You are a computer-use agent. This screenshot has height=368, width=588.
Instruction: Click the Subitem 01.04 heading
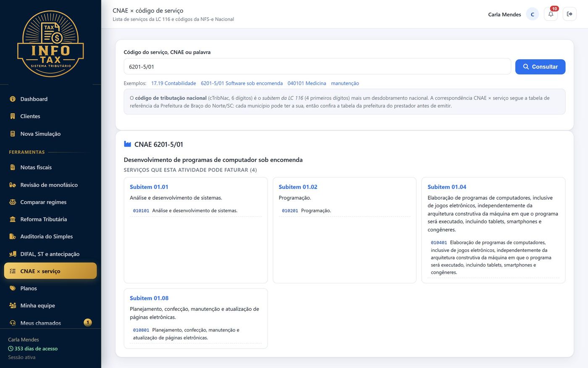447,187
